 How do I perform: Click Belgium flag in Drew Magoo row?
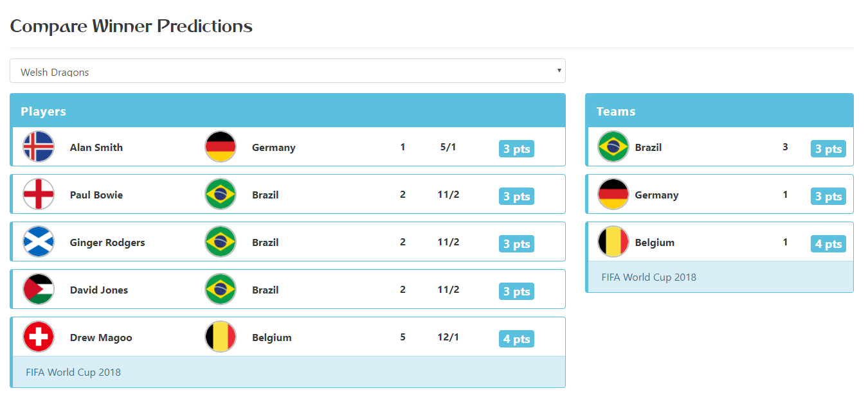click(x=221, y=337)
